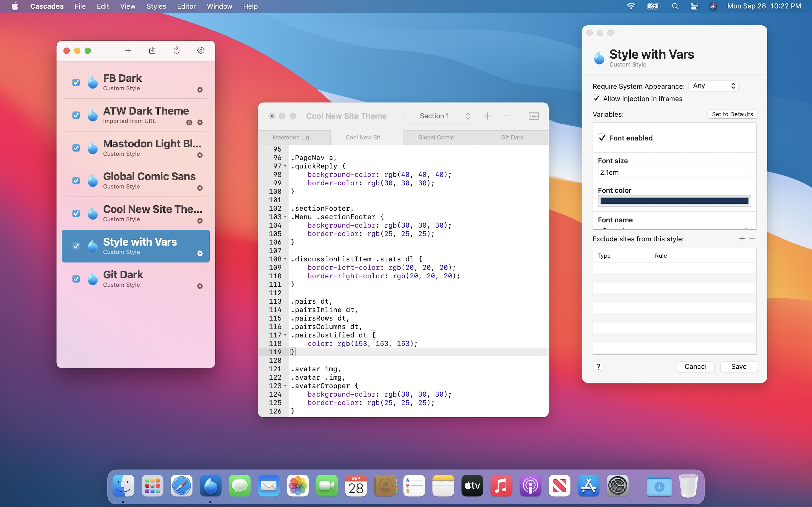Click the import style icon in the toolbar
This screenshot has width=812, height=507.
152,51
